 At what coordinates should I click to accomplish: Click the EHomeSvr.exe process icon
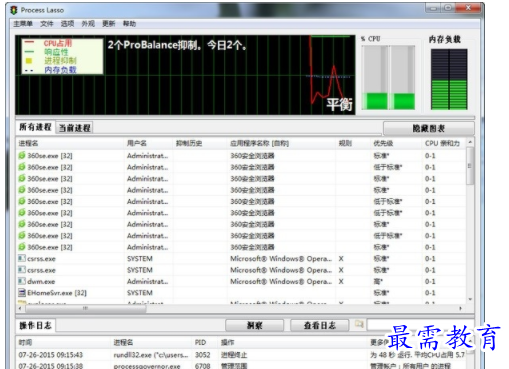[x=22, y=293]
